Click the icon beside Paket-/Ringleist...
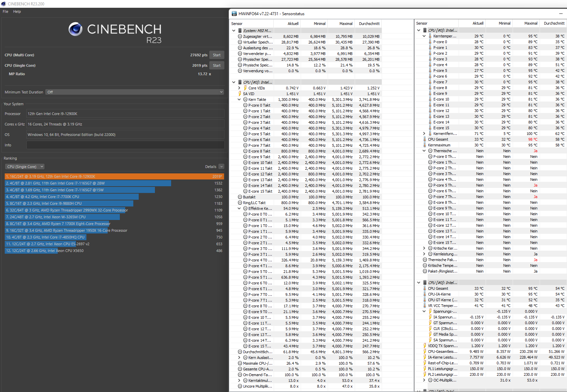Viewport: 567px width, 392px height. [x=425, y=271]
